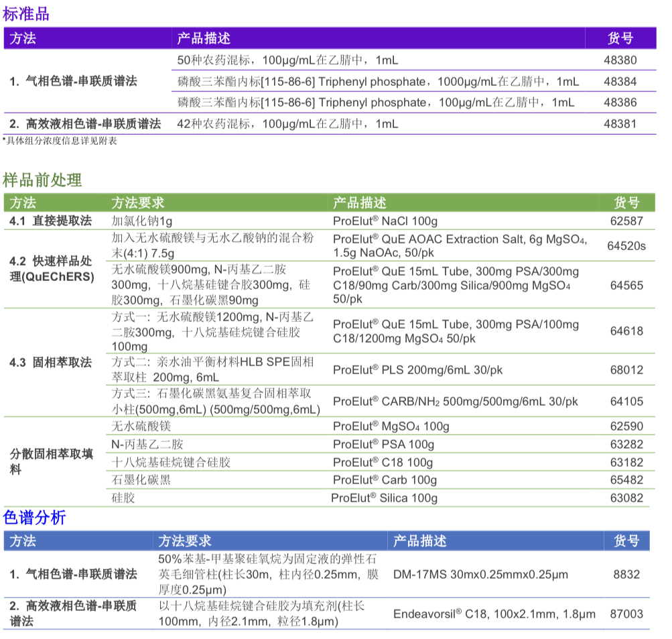
Task: Select product number 65482
Action: pos(626,480)
